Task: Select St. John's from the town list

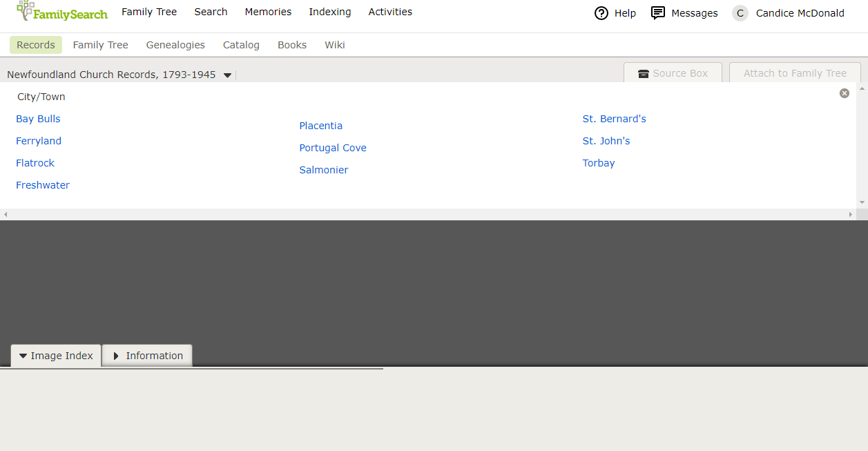Action: (606, 141)
